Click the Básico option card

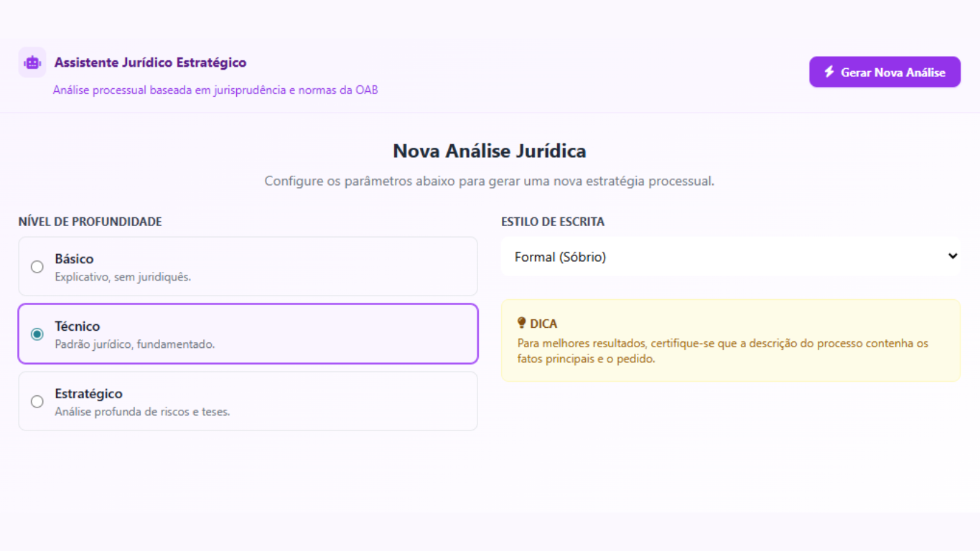pyautogui.click(x=248, y=266)
